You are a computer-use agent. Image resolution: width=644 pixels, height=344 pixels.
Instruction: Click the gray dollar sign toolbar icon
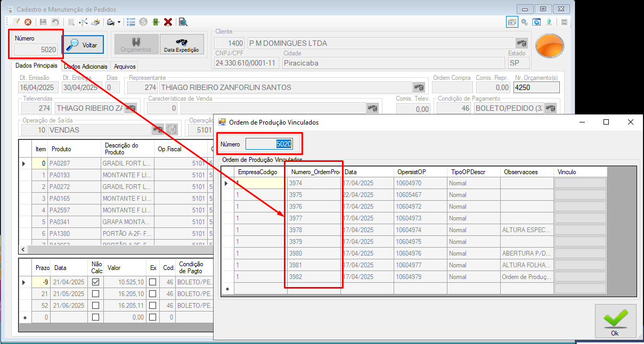143,22
